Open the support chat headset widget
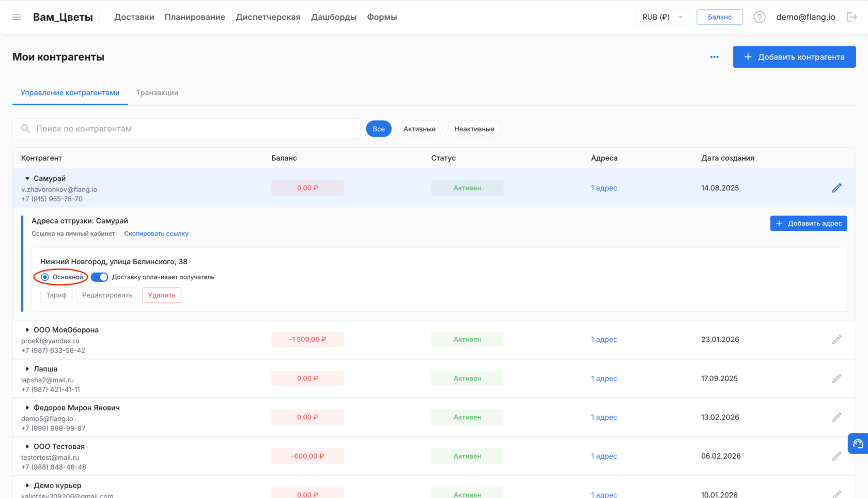This screenshot has width=868, height=498. 858,444
